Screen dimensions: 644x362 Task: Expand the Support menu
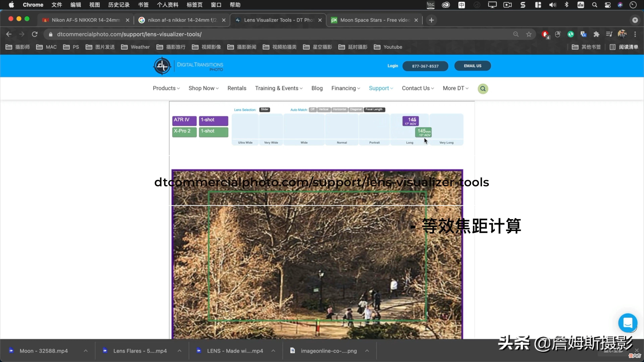[381, 88]
